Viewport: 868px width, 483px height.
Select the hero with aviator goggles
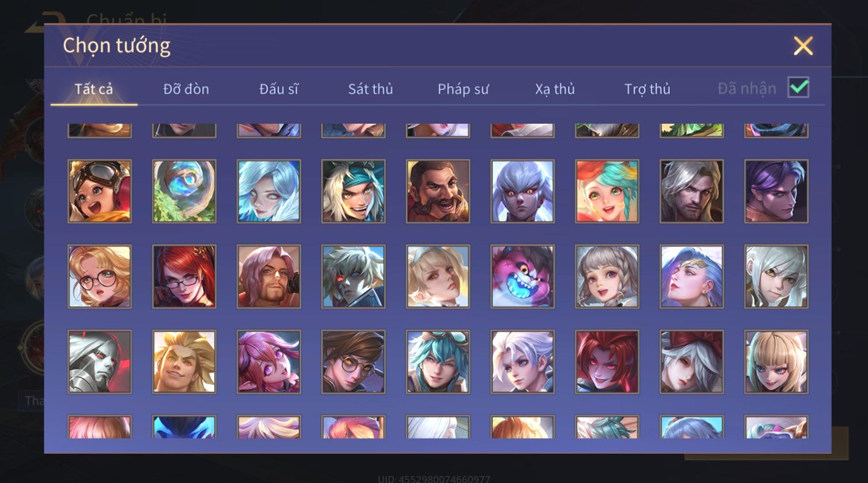tap(100, 191)
